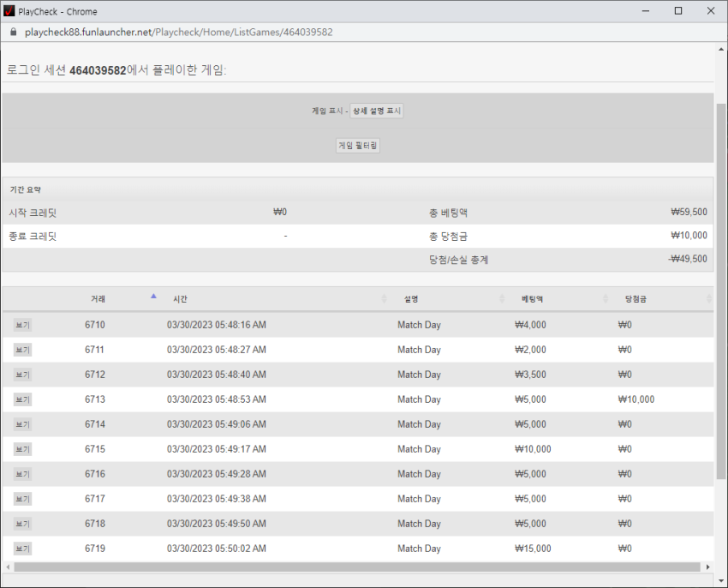The width and height of the screenshot is (728, 588).
Task: Click the vertical scrollbar thumb
Action: pyautogui.click(x=720, y=291)
